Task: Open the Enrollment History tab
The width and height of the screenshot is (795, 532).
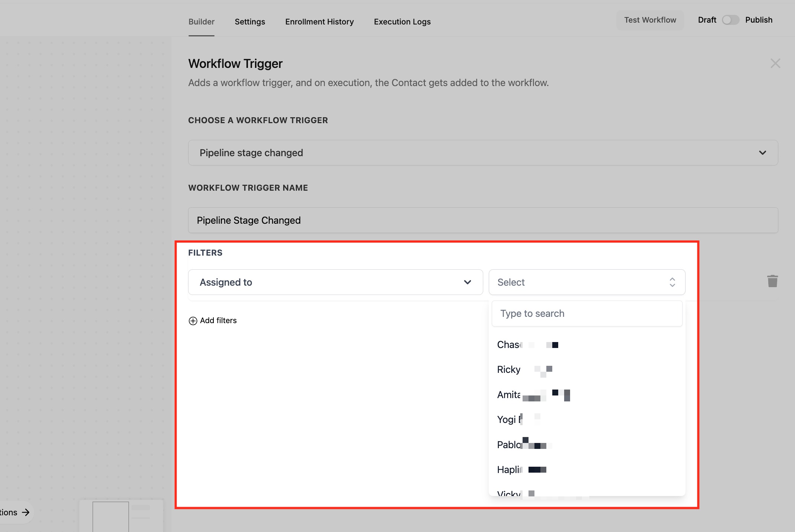Action: click(x=319, y=22)
